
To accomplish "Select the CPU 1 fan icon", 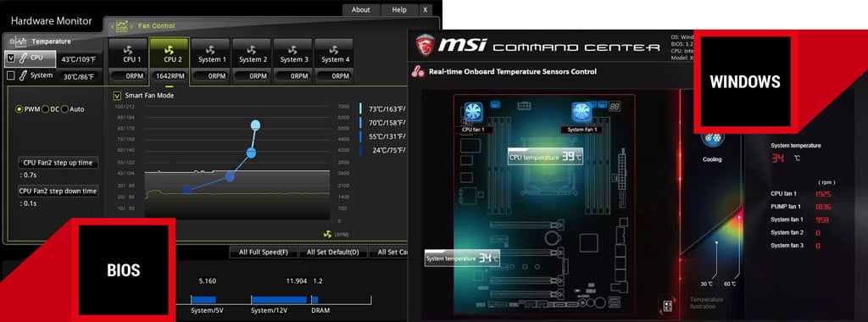I will pos(129,50).
